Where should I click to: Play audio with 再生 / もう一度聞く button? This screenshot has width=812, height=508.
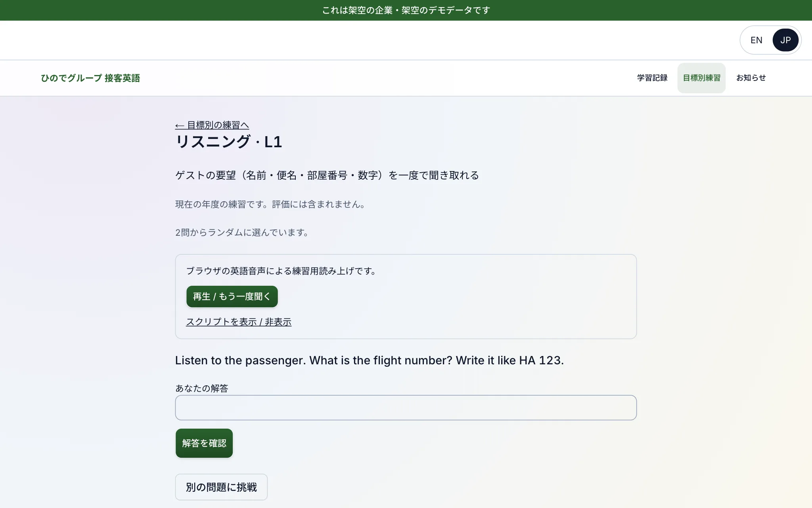[232, 296]
